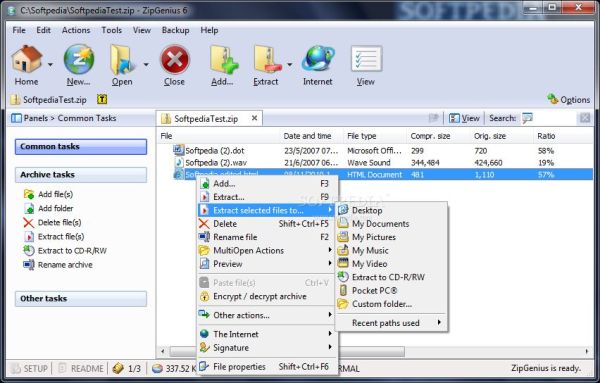Select the Softpedia (2).wav file row
Screen dimensions: 600x383
click(375, 163)
